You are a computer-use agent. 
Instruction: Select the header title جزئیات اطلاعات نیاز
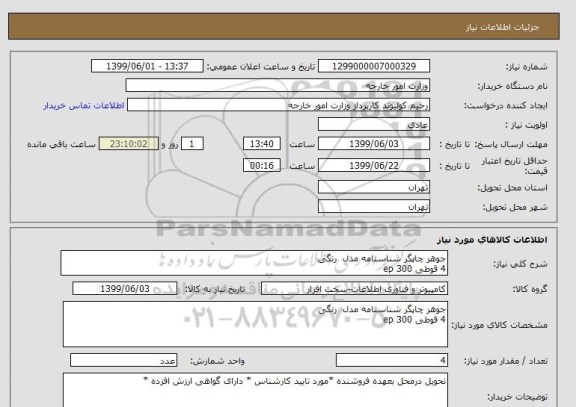502,28
